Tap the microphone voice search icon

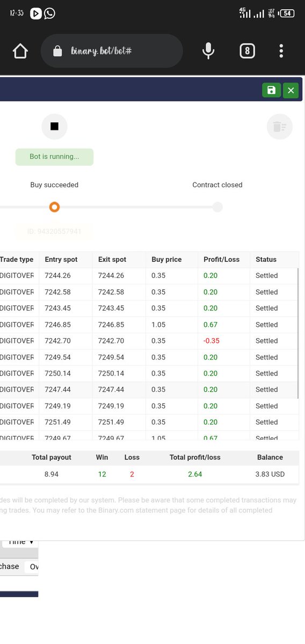[x=208, y=51]
